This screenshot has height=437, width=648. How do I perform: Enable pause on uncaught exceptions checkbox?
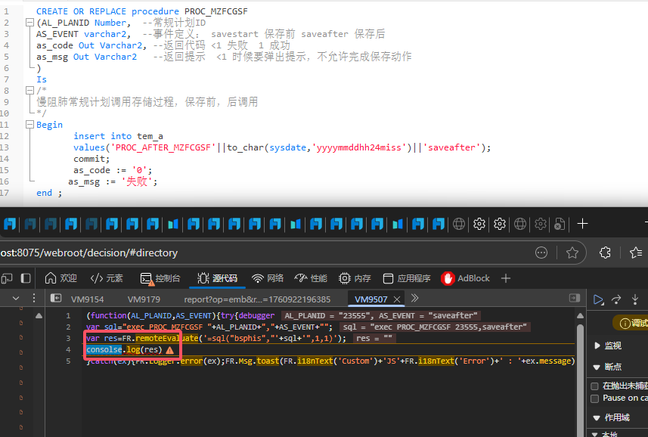point(594,385)
